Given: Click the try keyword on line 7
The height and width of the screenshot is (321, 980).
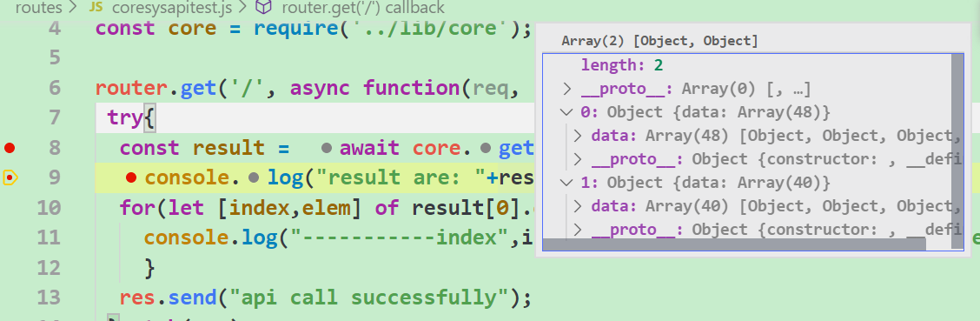Looking at the screenshot, I should click(x=125, y=117).
